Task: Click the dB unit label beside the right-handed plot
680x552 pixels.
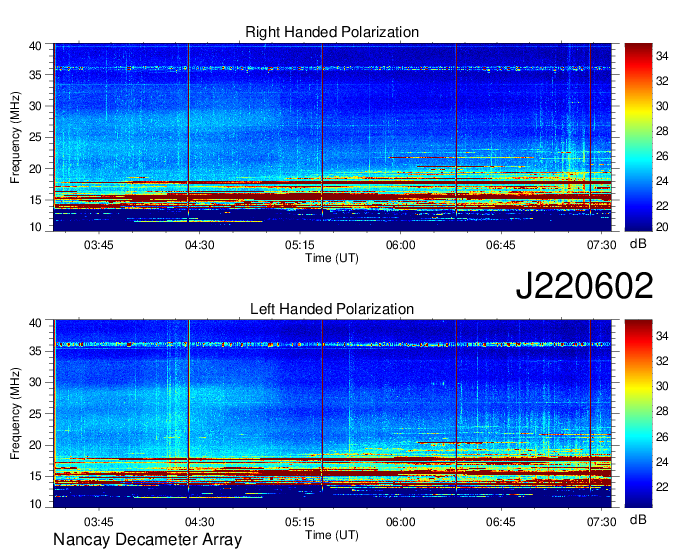Action: click(638, 244)
